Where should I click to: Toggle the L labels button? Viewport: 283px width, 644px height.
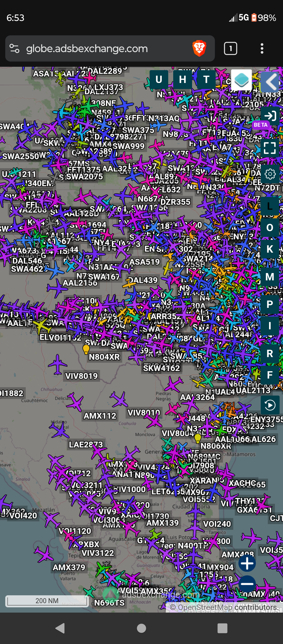[x=270, y=206]
